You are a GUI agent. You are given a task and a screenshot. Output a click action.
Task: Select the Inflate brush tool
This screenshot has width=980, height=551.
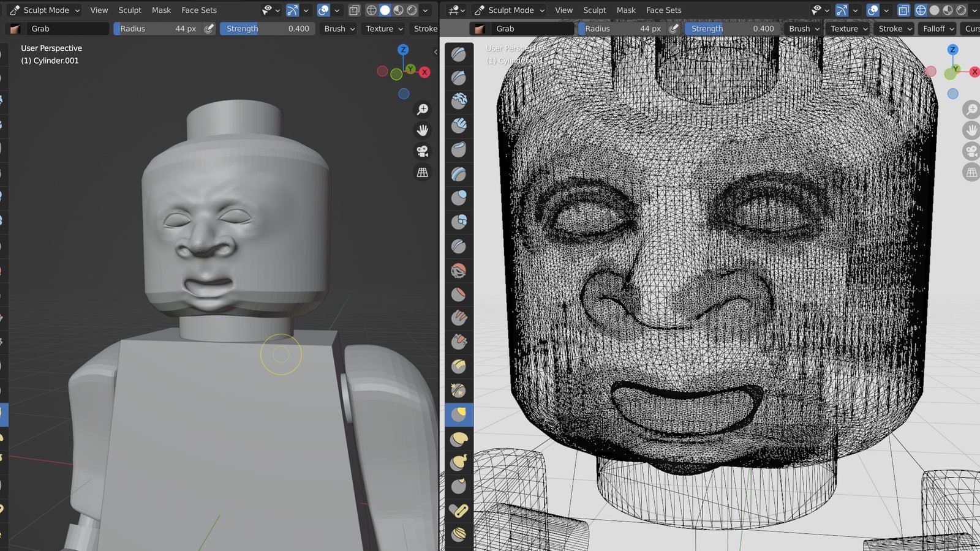(x=459, y=198)
